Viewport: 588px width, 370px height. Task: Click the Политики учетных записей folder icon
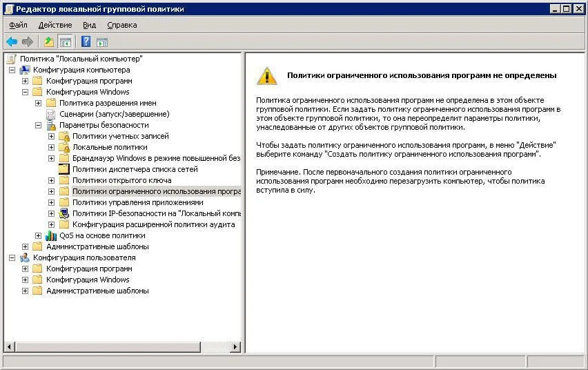tap(64, 136)
